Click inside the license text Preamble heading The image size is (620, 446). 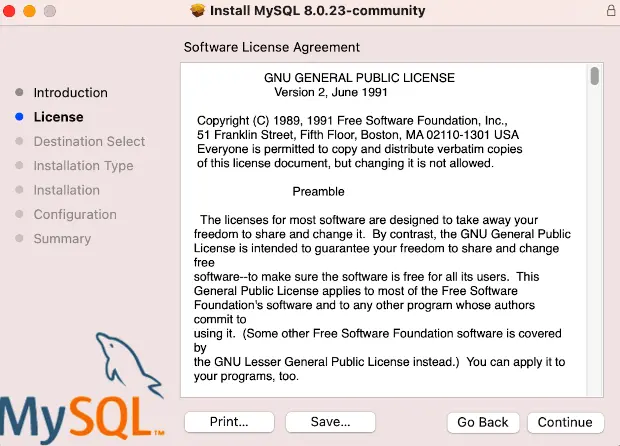[318, 191]
